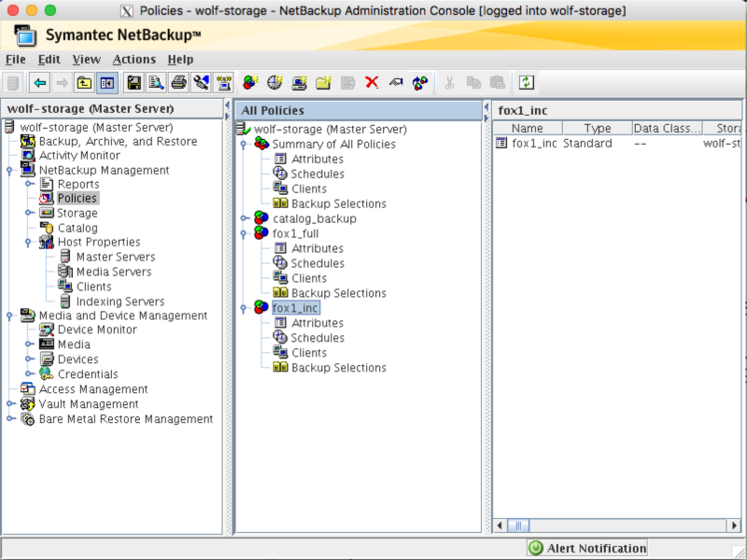Click the scissors cut icon in toolbar

(449, 83)
